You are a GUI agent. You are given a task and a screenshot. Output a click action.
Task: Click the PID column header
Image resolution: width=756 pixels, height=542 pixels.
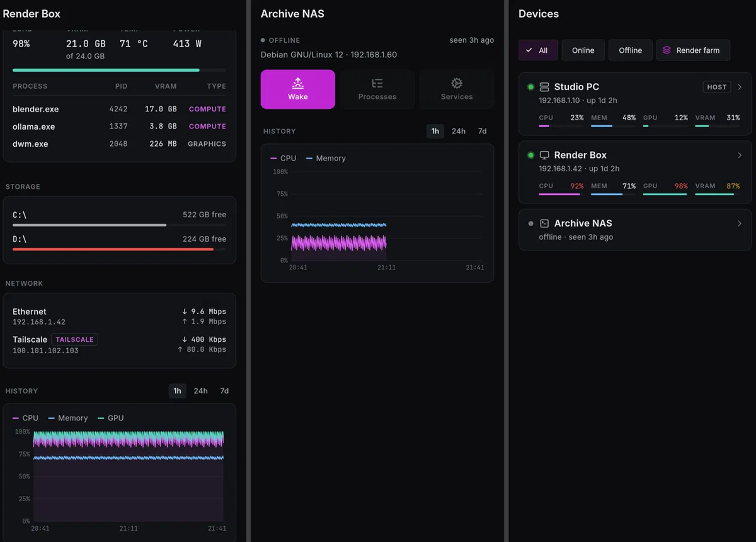click(121, 86)
